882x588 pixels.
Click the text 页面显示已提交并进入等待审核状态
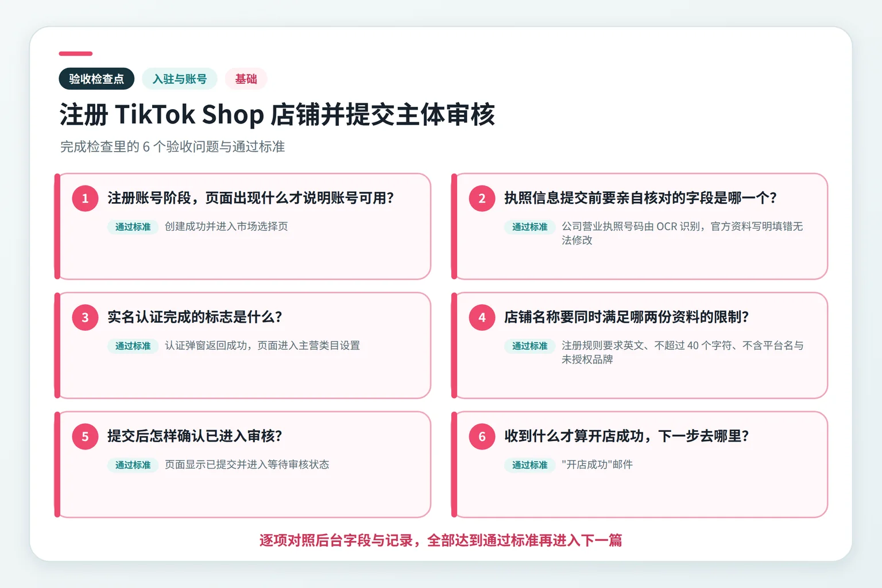(247, 464)
